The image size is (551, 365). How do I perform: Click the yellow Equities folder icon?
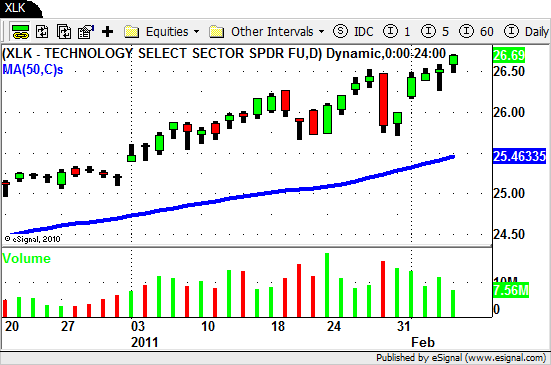(132, 32)
